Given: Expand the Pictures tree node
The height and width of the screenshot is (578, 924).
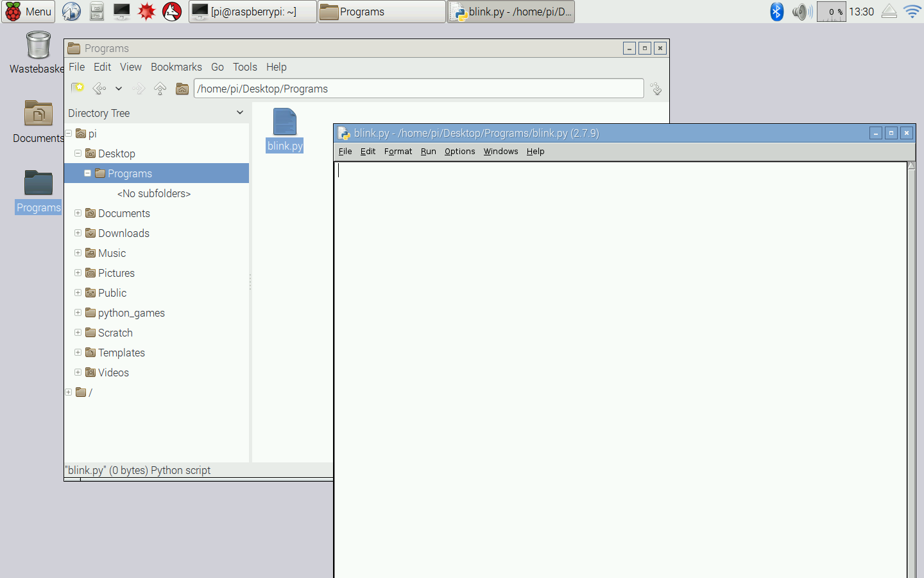Looking at the screenshot, I should [78, 272].
